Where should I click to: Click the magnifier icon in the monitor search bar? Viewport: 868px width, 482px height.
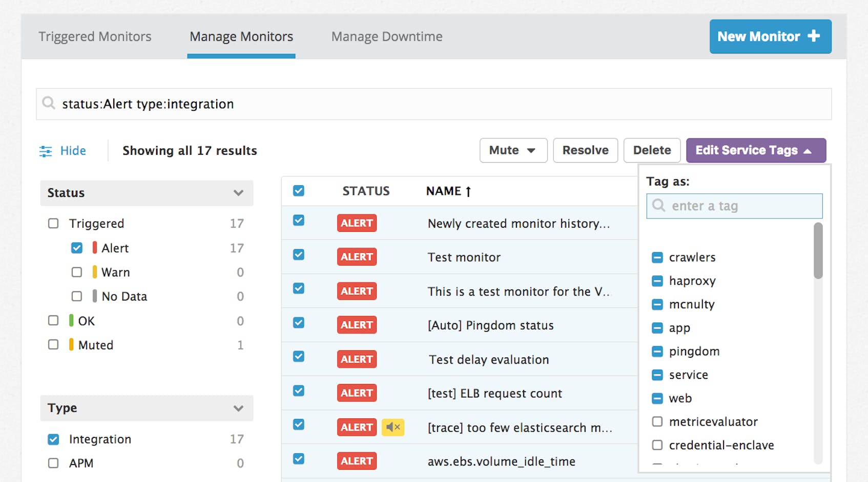click(x=49, y=104)
